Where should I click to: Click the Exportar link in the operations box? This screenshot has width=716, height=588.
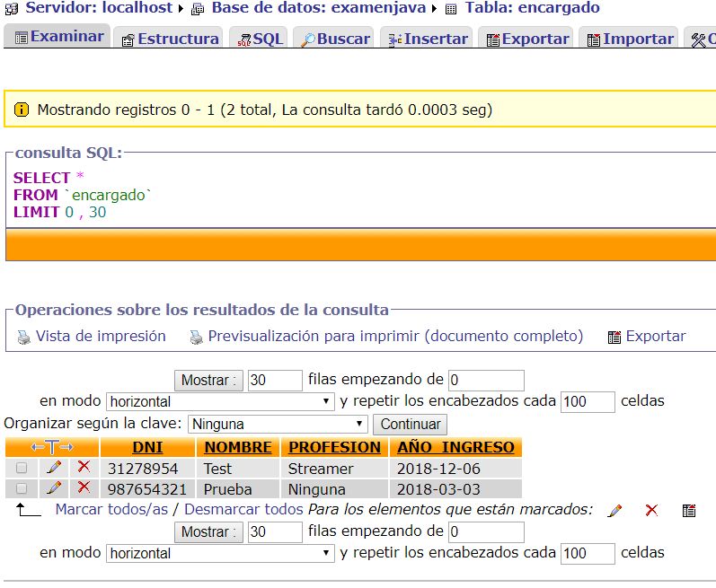tap(656, 337)
